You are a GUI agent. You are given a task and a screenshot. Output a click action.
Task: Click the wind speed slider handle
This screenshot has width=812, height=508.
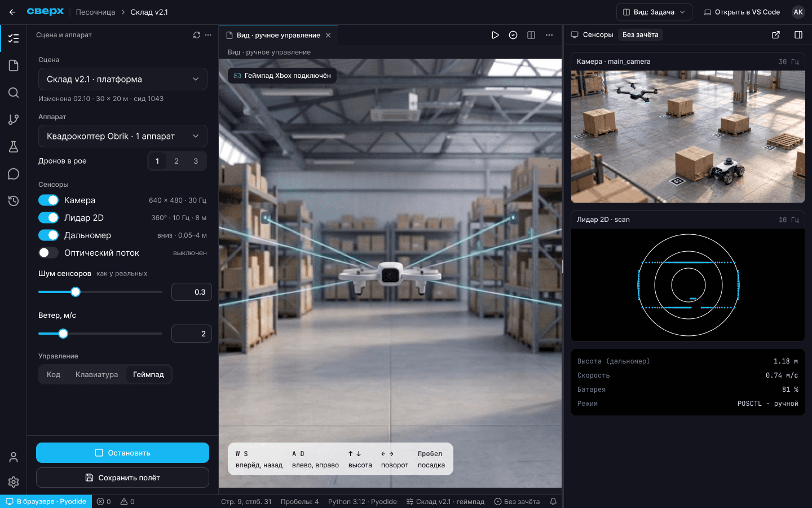(63, 334)
